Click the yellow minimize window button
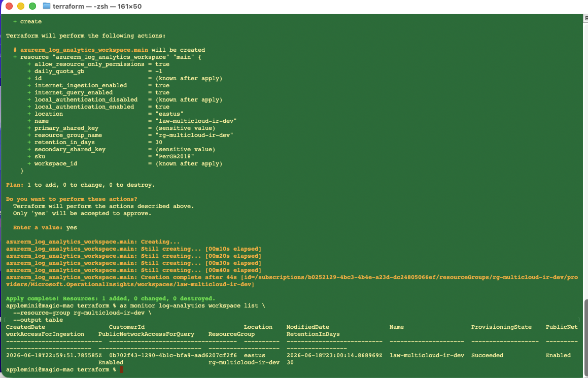The width and height of the screenshot is (588, 378). point(21,6)
